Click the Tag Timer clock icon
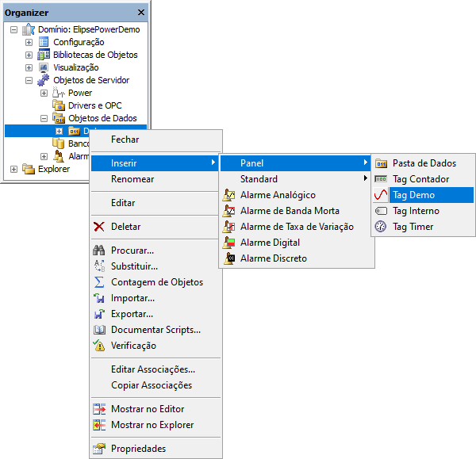Viewport: 476px width, 459px height. coord(381,227)
